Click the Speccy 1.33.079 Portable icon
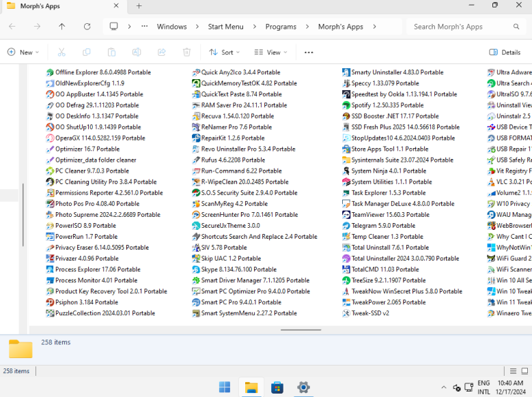The height and width of the screenshot is (397, 532). [x=346, y=83]
